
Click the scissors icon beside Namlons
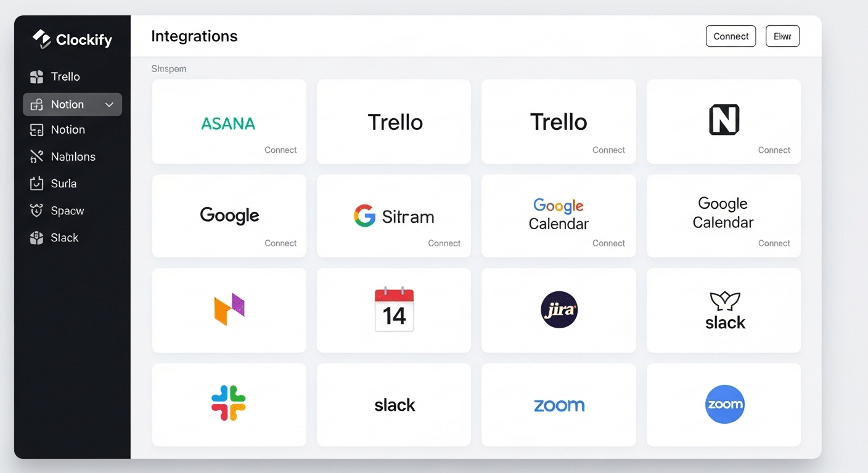click(37, 156)
